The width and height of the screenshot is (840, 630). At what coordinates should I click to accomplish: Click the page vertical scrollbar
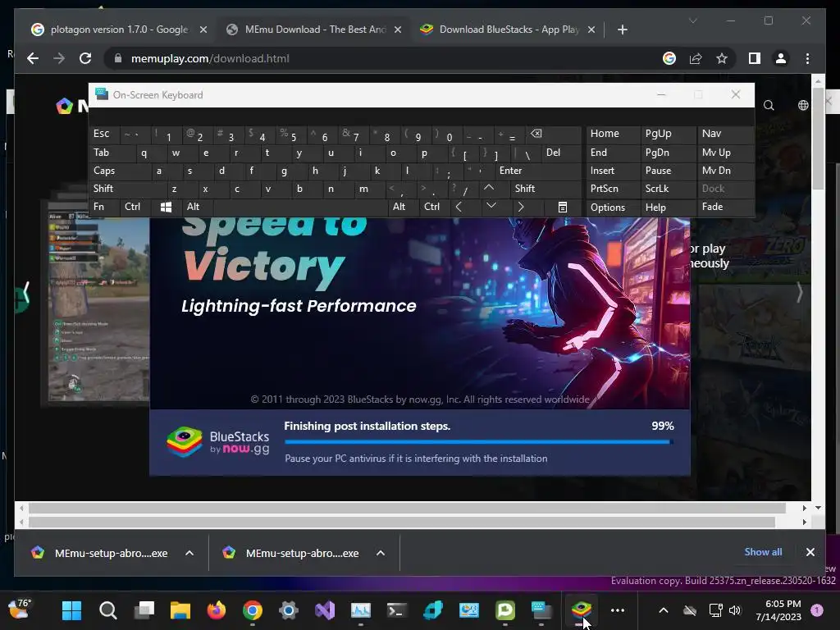coord(818,139)
